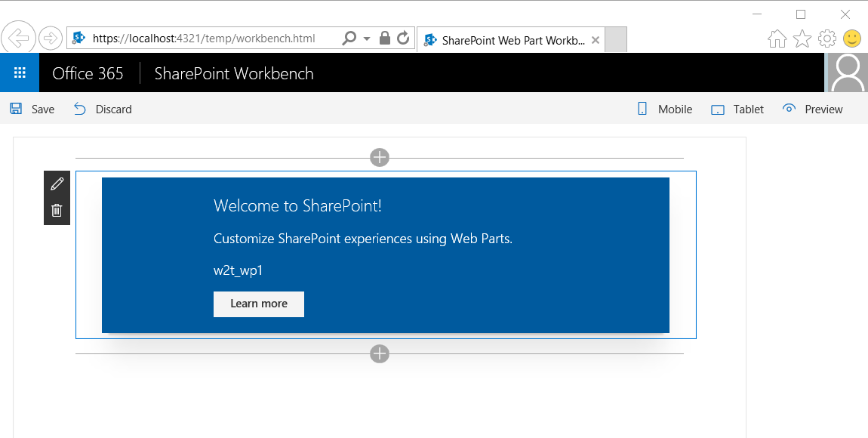This screenshot has height=438, width=868.
Task: Expand the address bar autocomplete dropdown arrow
Action: 367,39
